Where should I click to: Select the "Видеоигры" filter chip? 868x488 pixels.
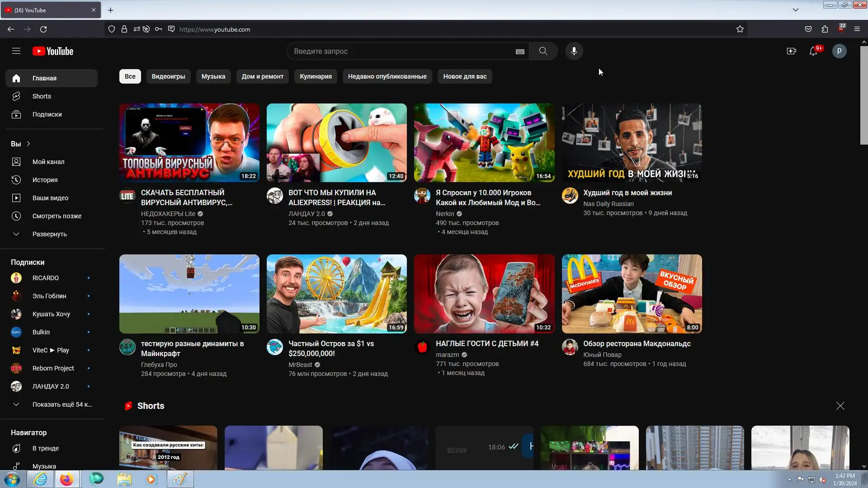point(168,76)
